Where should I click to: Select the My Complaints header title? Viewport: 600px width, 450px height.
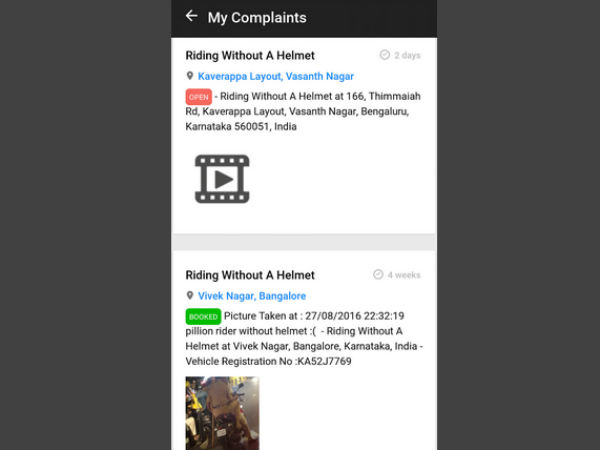point(257,18)
